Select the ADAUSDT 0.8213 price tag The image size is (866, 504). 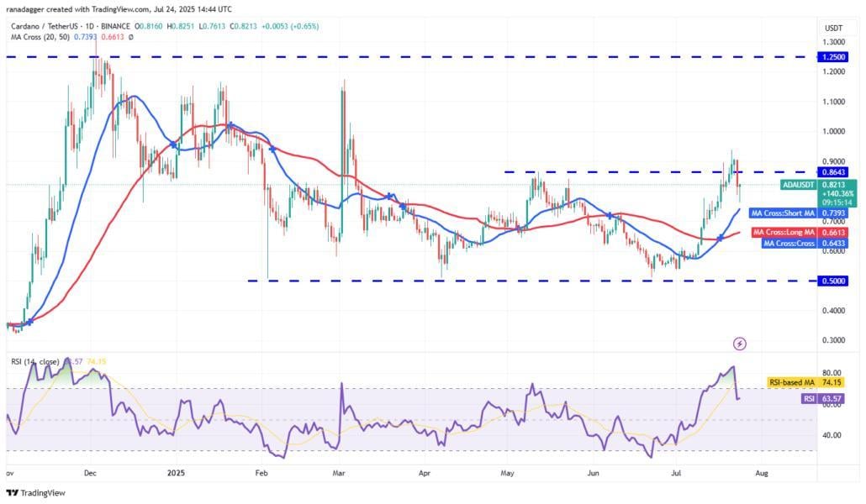point(819,185)
